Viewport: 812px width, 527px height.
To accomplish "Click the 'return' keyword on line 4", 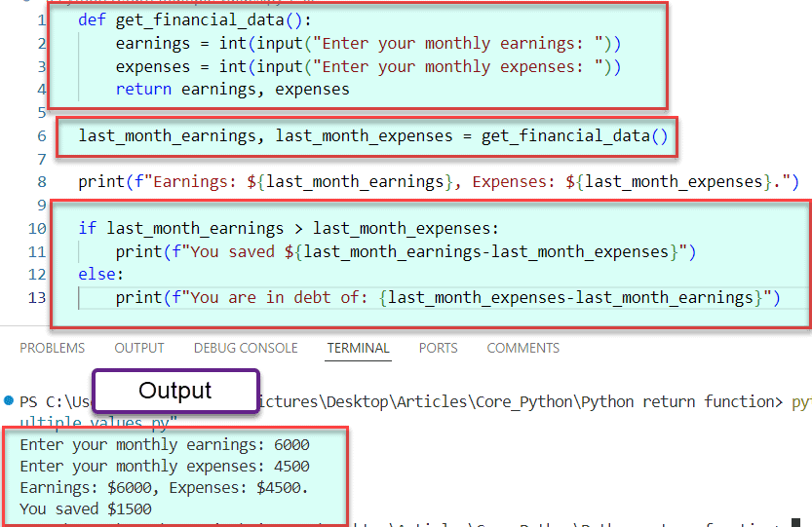I will tap(143, 89).
